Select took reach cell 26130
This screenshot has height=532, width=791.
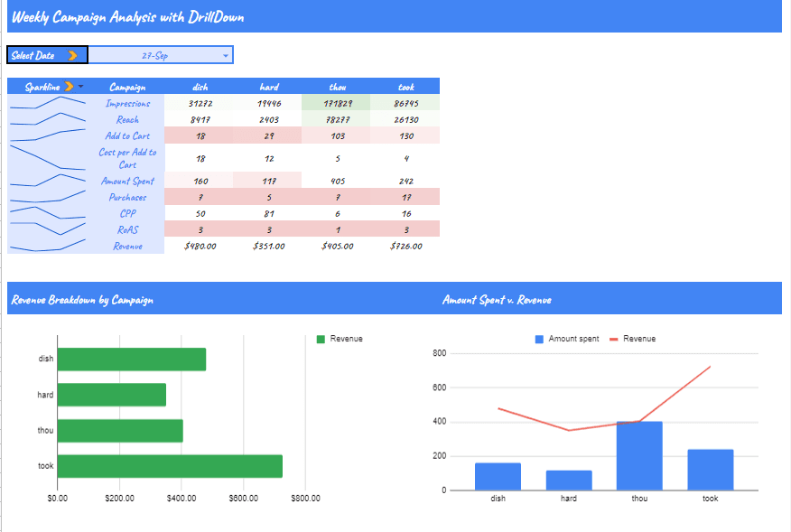click(406, 119)
